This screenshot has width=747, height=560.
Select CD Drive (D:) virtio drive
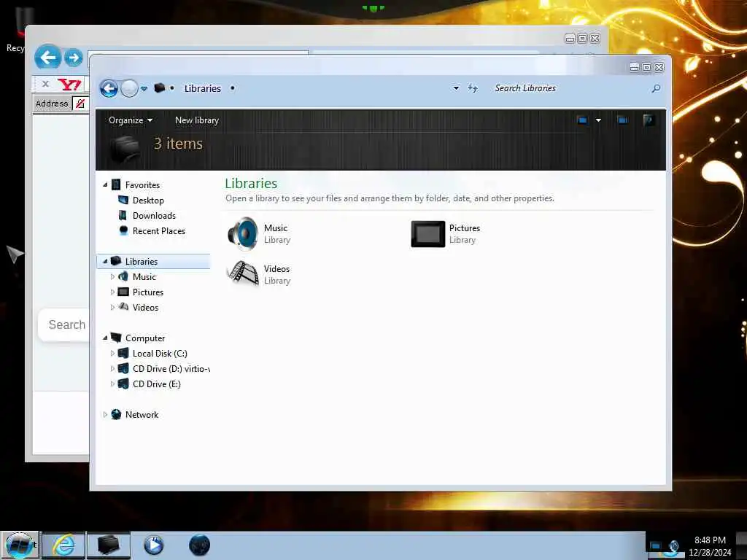click(171, 368)
